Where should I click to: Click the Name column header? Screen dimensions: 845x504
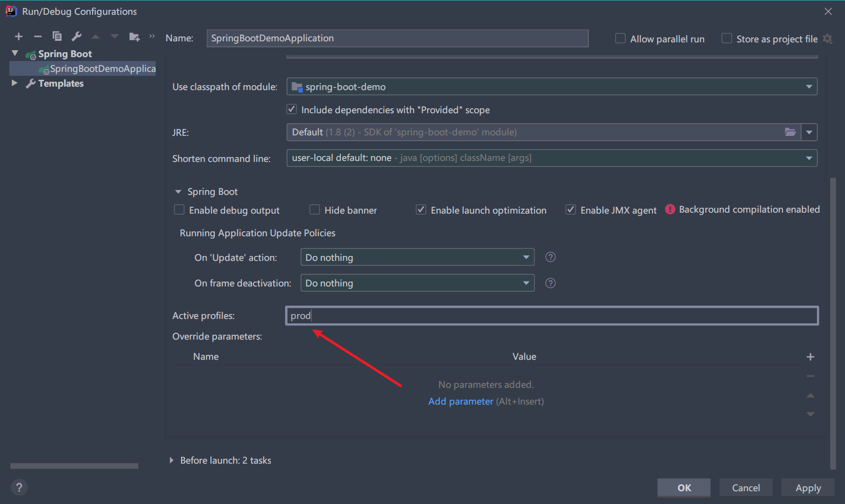pos(206,356)
